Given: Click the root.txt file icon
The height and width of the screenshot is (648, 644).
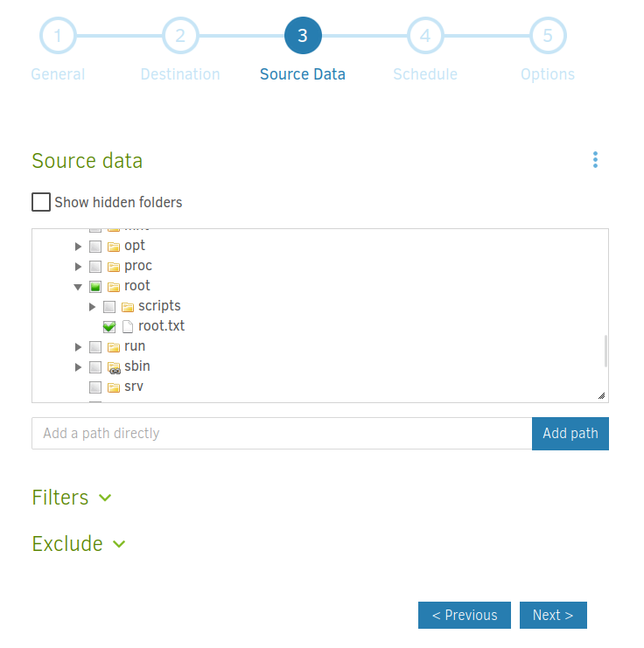Looking at the screenshot, I should click(x=128, y=326).
